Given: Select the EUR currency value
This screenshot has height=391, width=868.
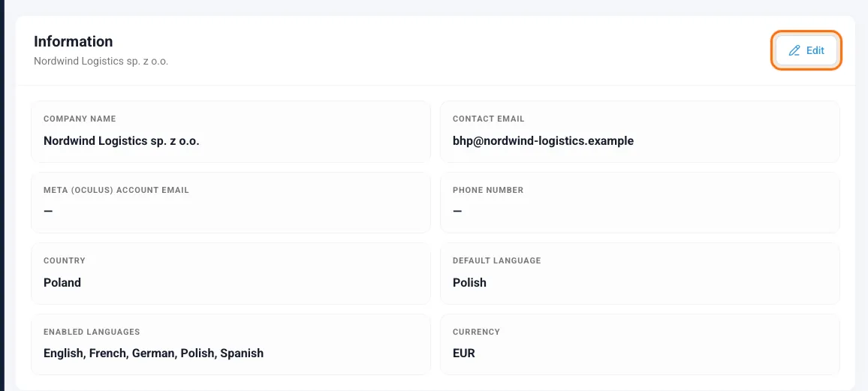Looking at the screenshot, I should click(464, 353).
